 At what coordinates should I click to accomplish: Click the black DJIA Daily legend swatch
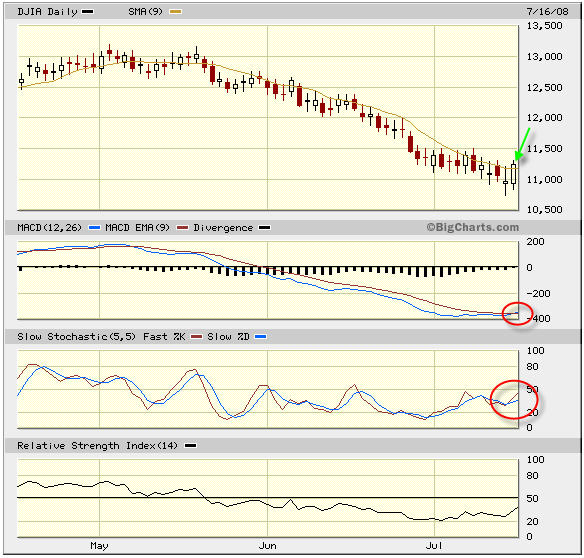click(x=88, y=12)
